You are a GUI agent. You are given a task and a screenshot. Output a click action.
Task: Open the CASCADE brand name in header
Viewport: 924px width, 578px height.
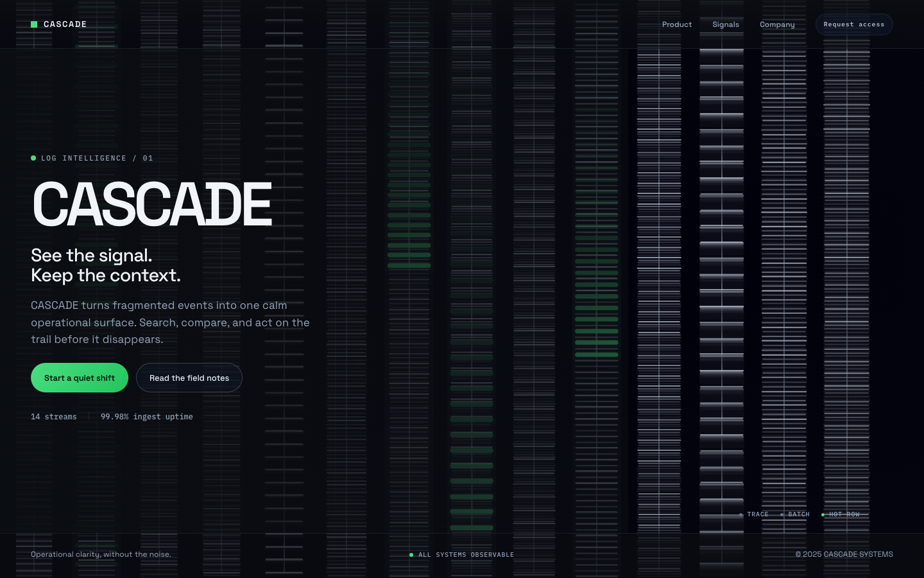[65, 24]
